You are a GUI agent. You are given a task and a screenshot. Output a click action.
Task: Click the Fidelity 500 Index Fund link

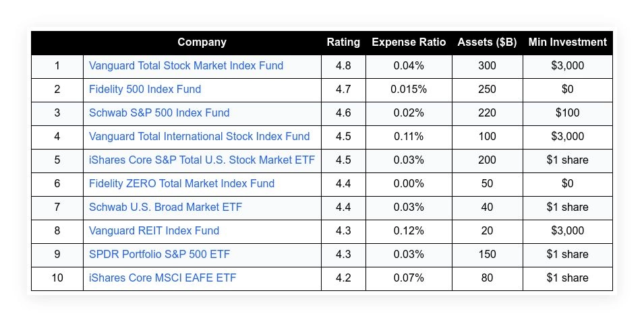145,90
